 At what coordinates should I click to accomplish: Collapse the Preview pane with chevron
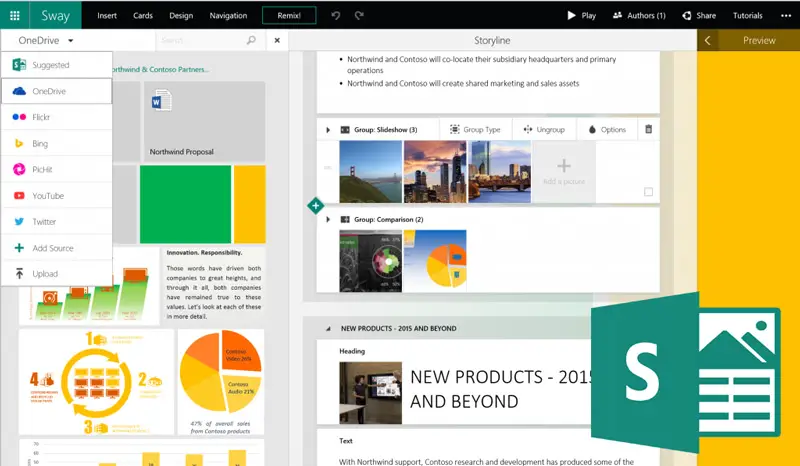pos(707,40)
